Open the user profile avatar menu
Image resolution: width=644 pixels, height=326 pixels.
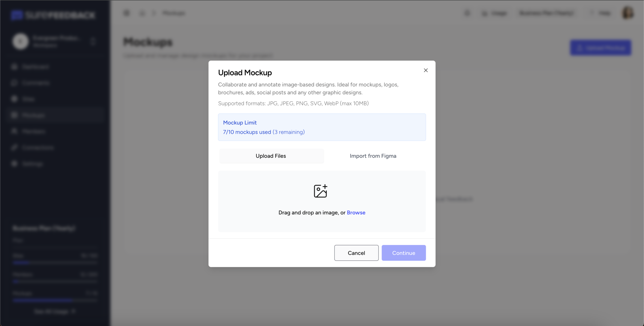tap(628, 13)
